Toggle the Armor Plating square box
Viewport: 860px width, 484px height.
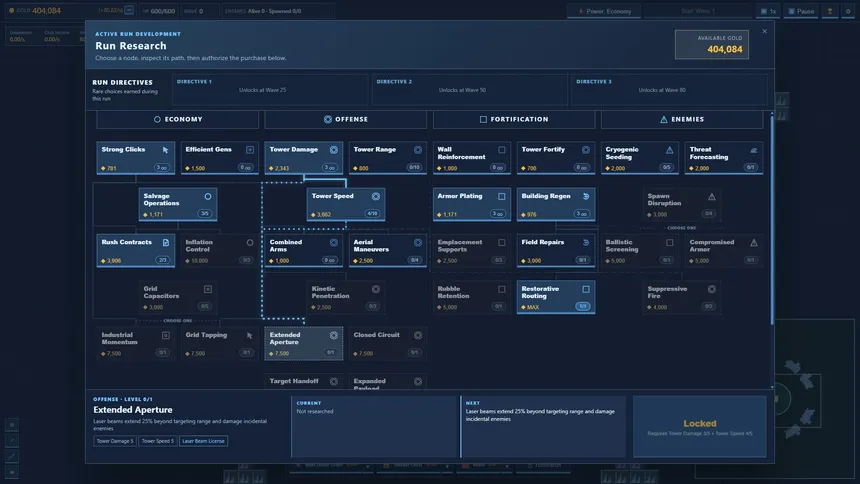click(501, 196)
